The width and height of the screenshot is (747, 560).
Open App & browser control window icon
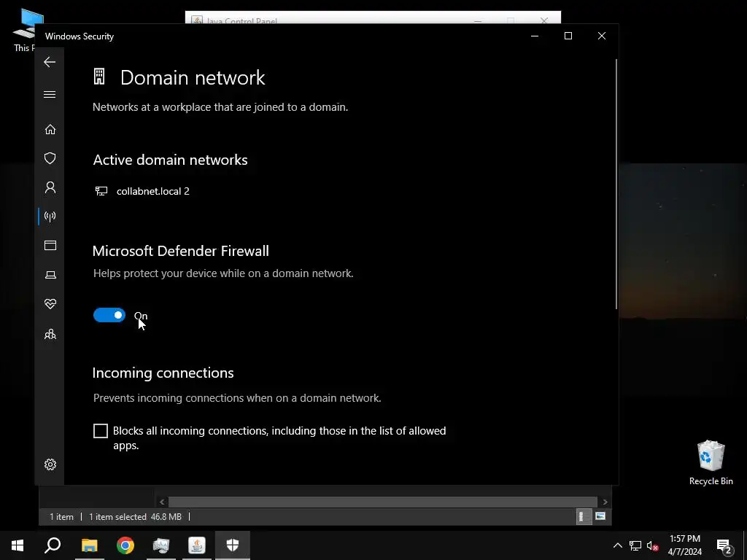click(x=50, y=245)
